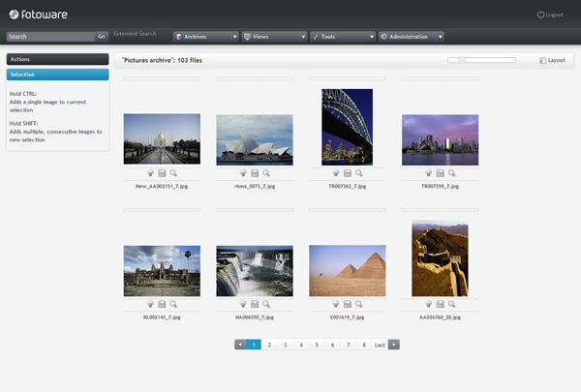Open the Tools dropdown menu

(343, 37)
